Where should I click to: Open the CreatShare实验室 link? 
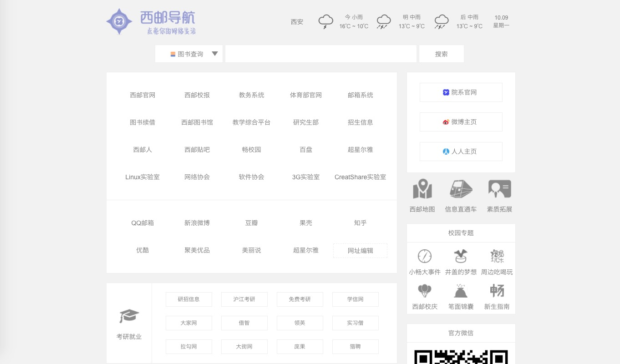point(361,177)
